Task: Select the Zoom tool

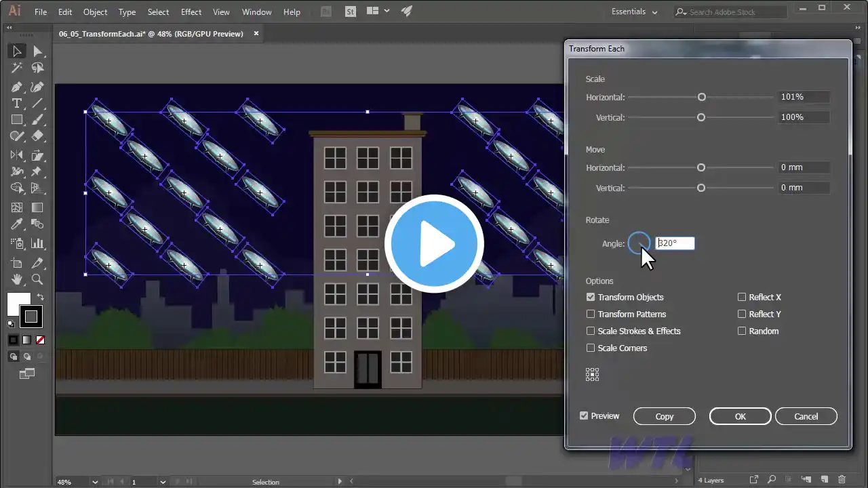Action: click(37, 279)
